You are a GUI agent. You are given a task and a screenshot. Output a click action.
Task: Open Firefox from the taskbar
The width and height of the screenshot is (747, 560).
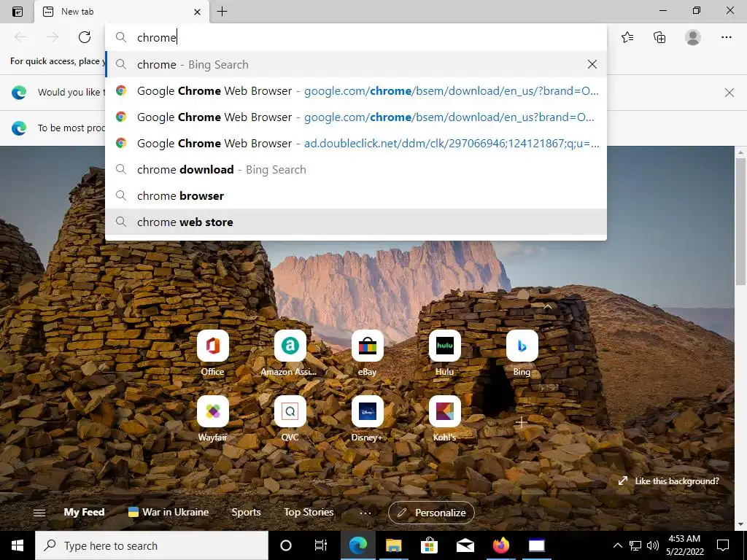[500, 545]
